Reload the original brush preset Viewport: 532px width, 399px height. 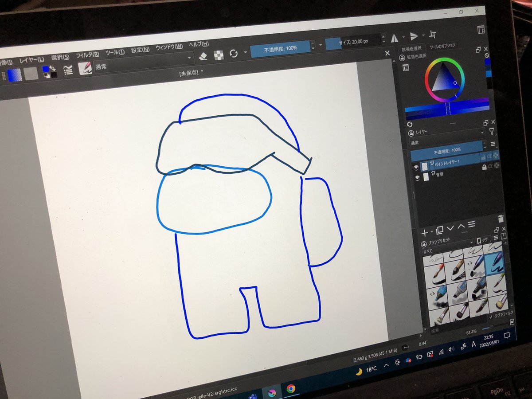click(x=234, y=54)
